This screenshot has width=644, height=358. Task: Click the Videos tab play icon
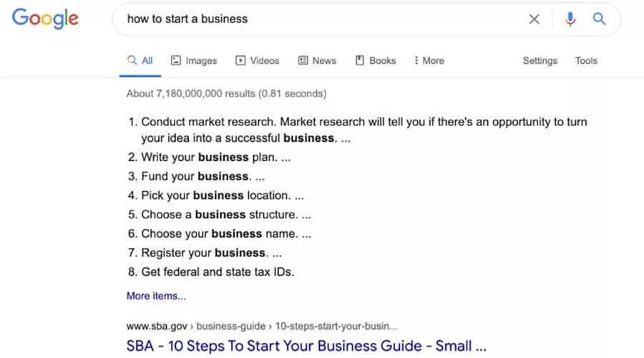pyautogui.click(x=240, y=61)
